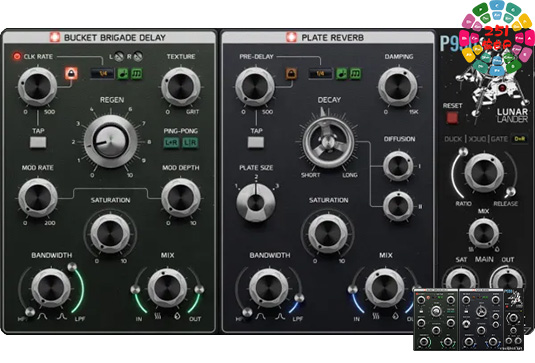The image size is (535, 363).
Task: Click the reverb LPF slider handle
Action: (x=300, y=298)
